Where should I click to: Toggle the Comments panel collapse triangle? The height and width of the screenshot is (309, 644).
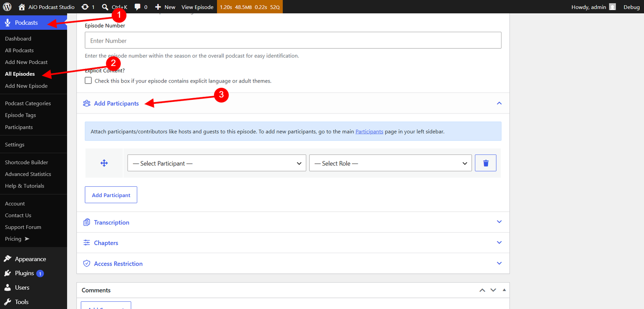click(x=504, y=290)
